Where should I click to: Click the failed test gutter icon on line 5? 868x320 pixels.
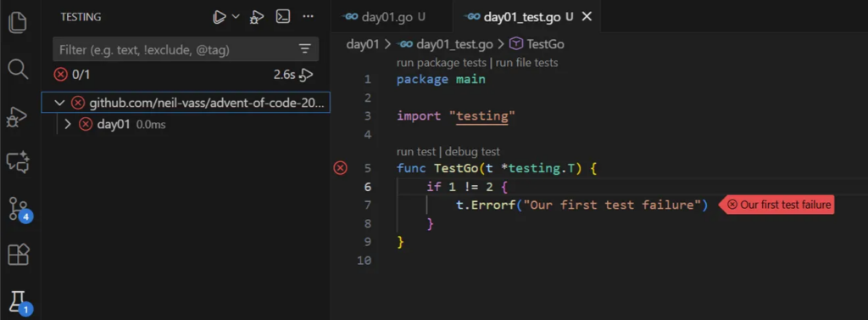[340, 167]
